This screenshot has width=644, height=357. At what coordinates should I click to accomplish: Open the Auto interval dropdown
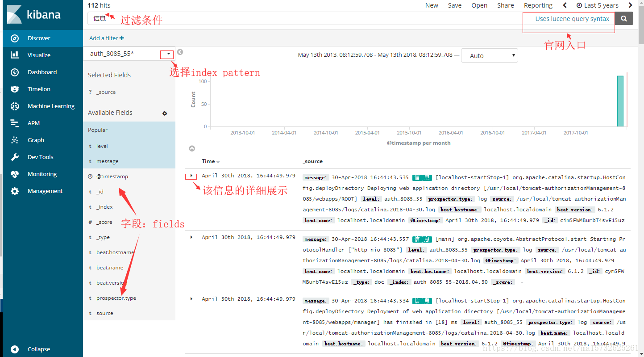tap(489, 55)
